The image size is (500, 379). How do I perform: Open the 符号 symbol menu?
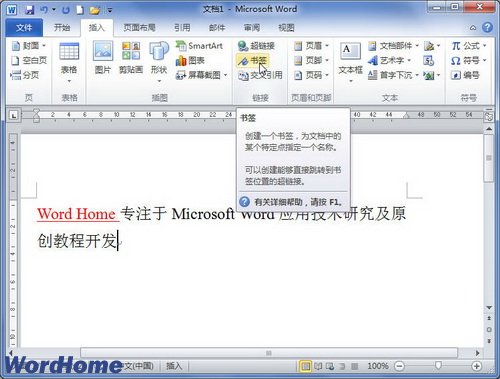[x=469, y=60]
